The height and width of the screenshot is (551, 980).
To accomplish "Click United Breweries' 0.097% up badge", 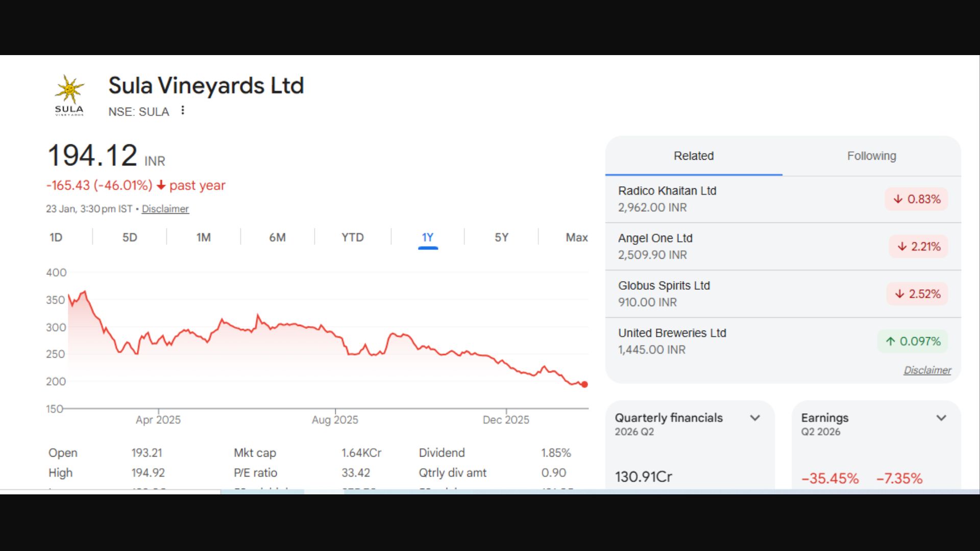I will (913, 341).
